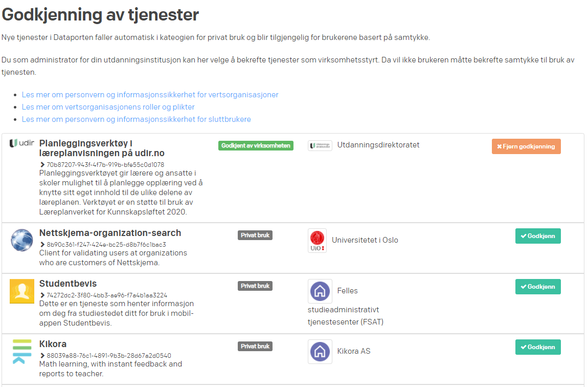Click the Universitetet i Oslo seal logo
Image resolution: width=588 pixels, height=387 pixels.
point(317,241)
